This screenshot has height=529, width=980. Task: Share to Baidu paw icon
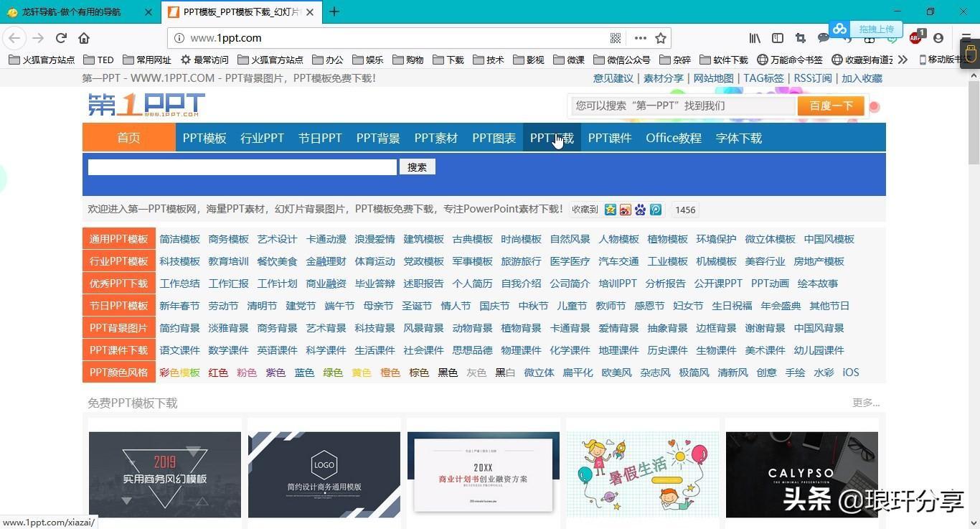point(641,210)
